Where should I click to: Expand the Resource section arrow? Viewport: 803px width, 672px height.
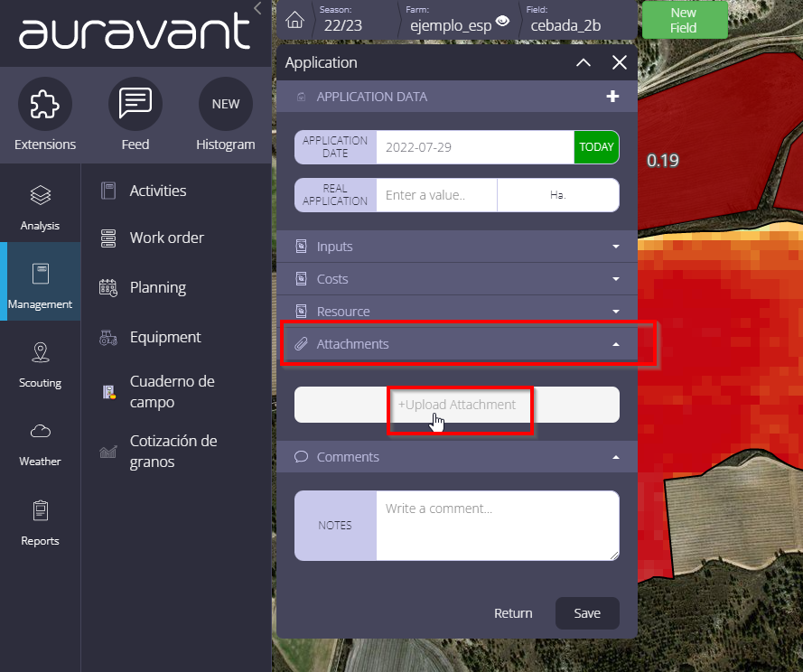click(x=616, y=312)
